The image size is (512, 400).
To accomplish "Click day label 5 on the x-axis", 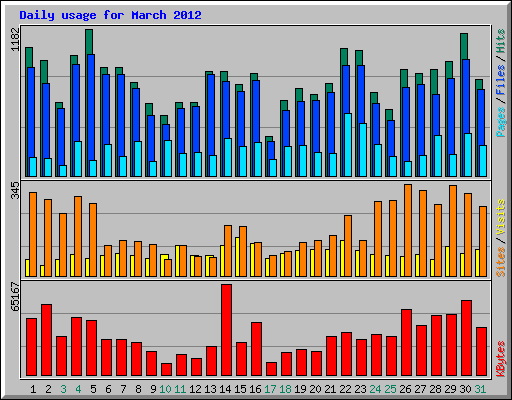I will pyautogui.click(x=93, y=389).
